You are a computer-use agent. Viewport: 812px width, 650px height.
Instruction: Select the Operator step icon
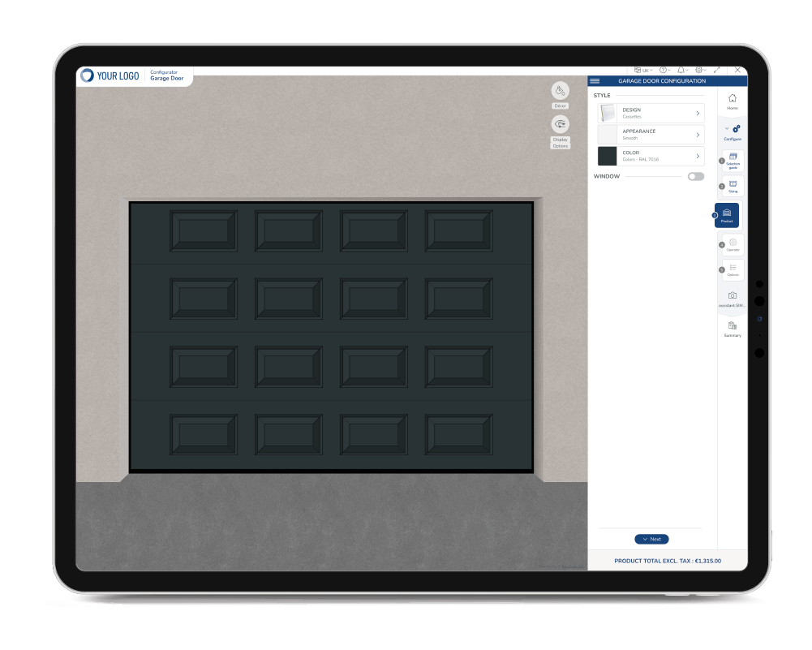(733, 243)
